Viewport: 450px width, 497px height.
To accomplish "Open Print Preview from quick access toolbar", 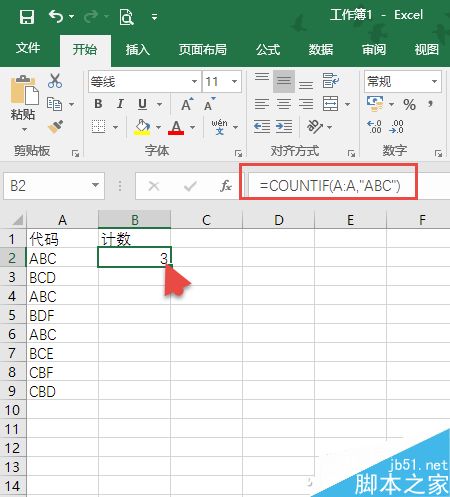I will click(x=126, y=17).
